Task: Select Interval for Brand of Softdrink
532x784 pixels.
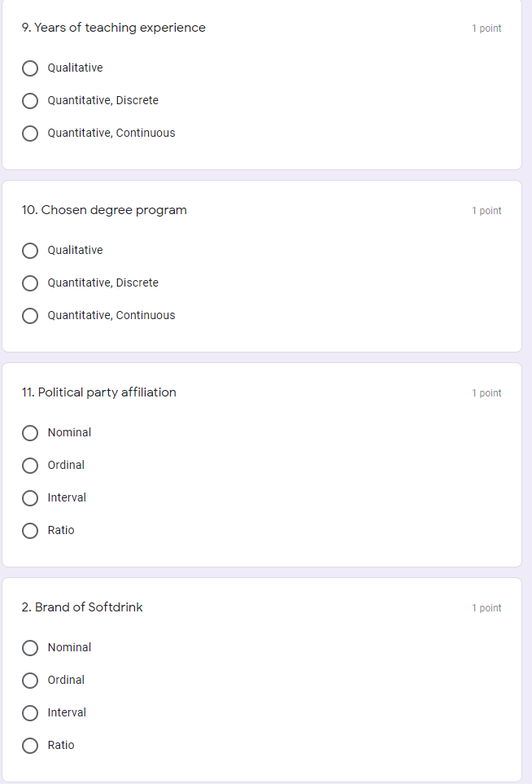Action: click(x=30, y=712)
